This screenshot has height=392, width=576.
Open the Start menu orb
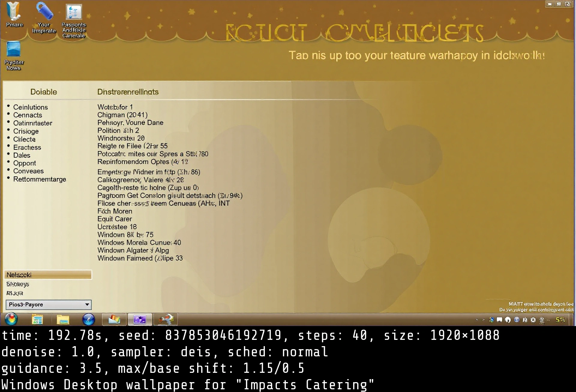11,319
